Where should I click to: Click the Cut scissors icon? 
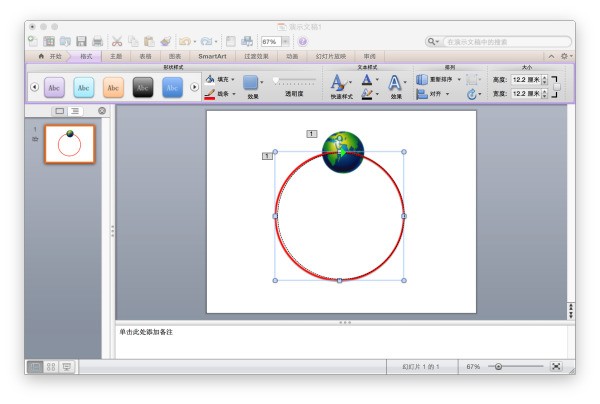click(117, 41)
